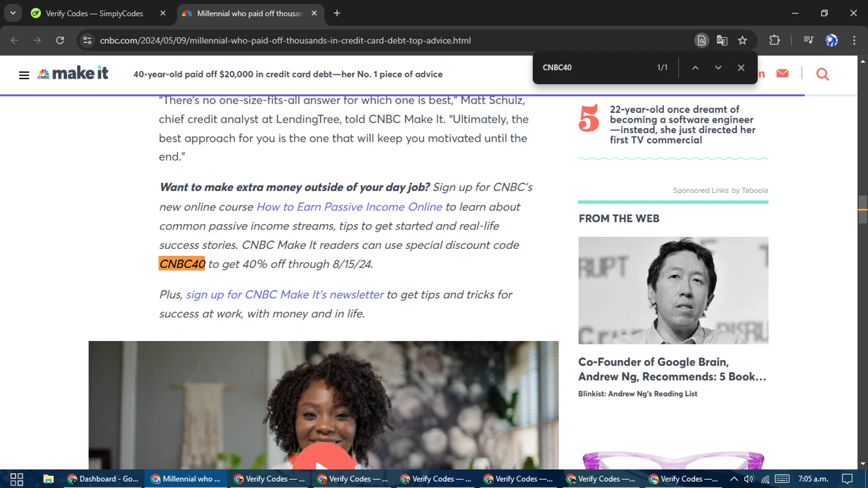Click scrollbar down arrow
This screenshot has width=868, height=488.
[863, 464]
